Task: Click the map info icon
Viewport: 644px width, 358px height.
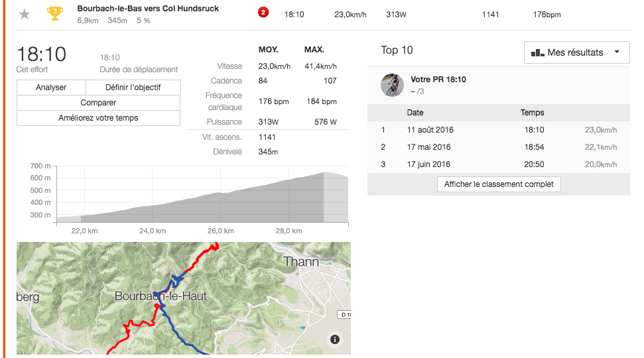Action: coord(334,339)
